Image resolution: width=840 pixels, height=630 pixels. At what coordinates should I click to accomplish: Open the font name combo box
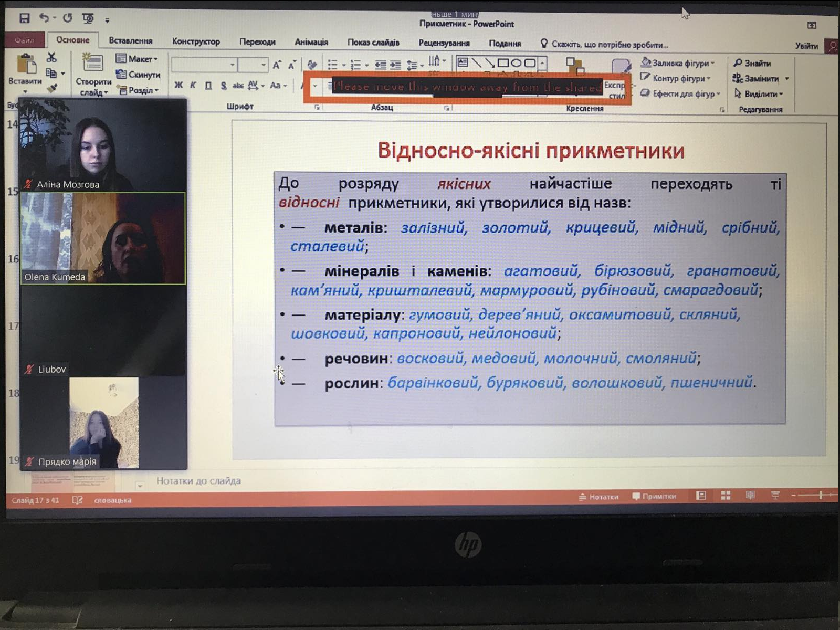point(204,65)
